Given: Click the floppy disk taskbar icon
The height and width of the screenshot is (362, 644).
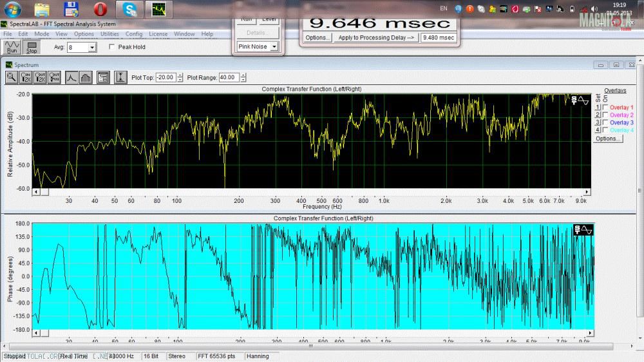Looking at the screenshot, I should [x=71, y=9].
